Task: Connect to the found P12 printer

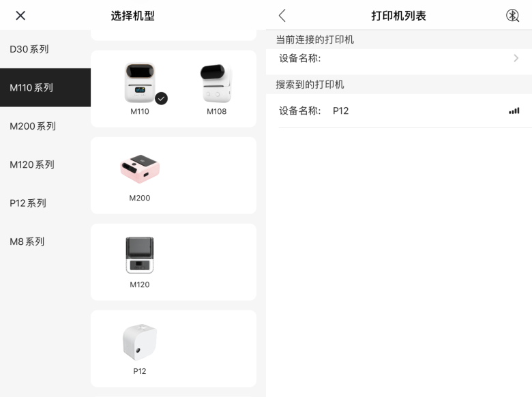Action: pos(399,111)
